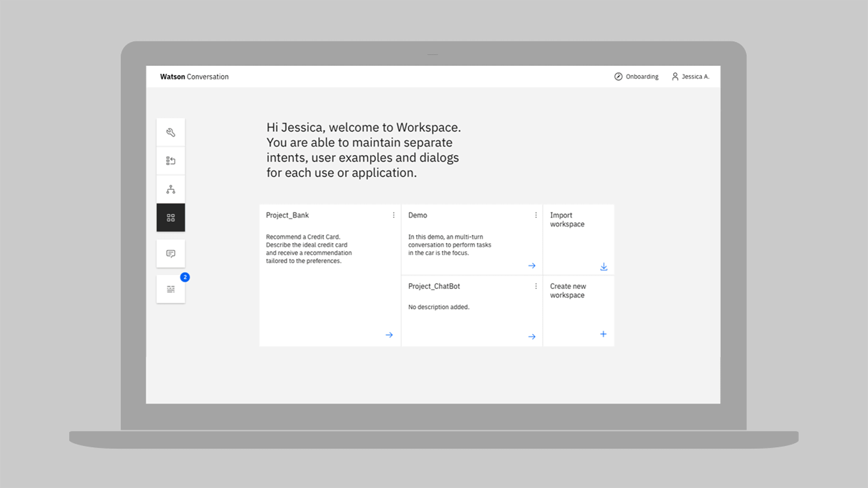
Task: Click the Import workspace download icon
Action: 604,267
